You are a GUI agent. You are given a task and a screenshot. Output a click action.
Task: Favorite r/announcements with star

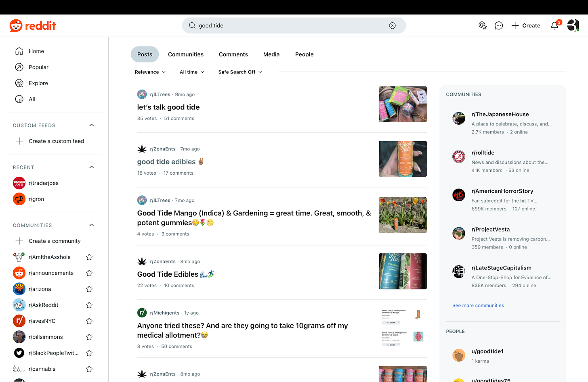coord(89,273)
